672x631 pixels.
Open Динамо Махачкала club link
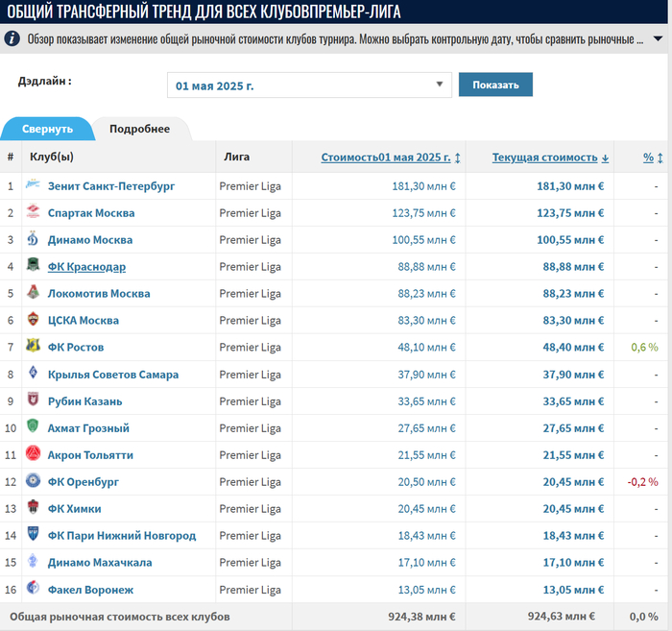point(100,563)
